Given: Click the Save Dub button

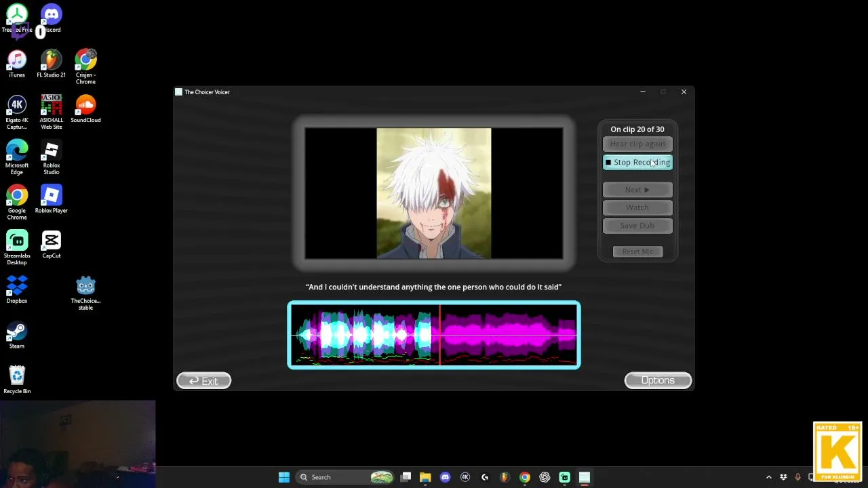Looking at the screenshot, I should coord(637,226).
